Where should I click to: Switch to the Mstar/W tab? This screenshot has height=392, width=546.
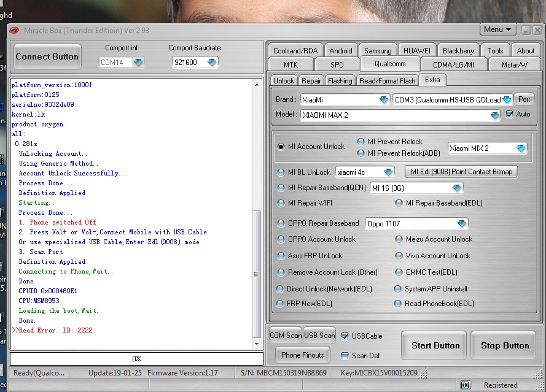pyautogui.click(x=514, y=64)
